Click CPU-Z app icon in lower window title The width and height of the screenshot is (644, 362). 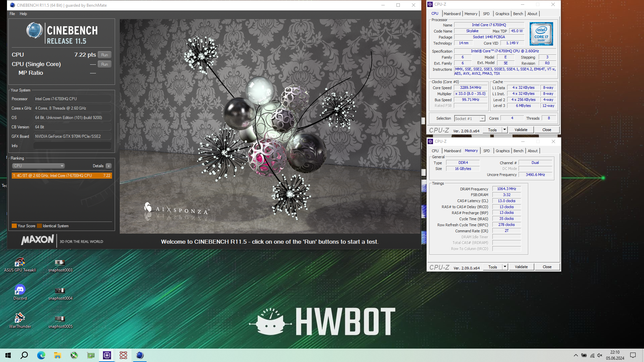(430, 141)
